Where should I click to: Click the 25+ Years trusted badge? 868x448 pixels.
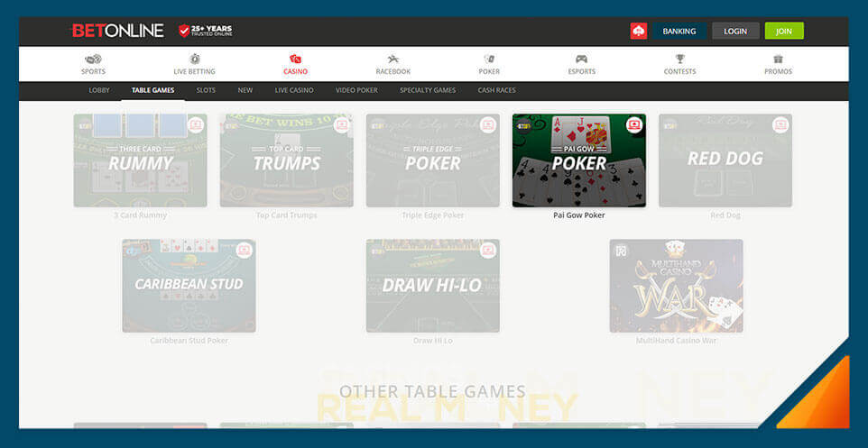point(206,31)
